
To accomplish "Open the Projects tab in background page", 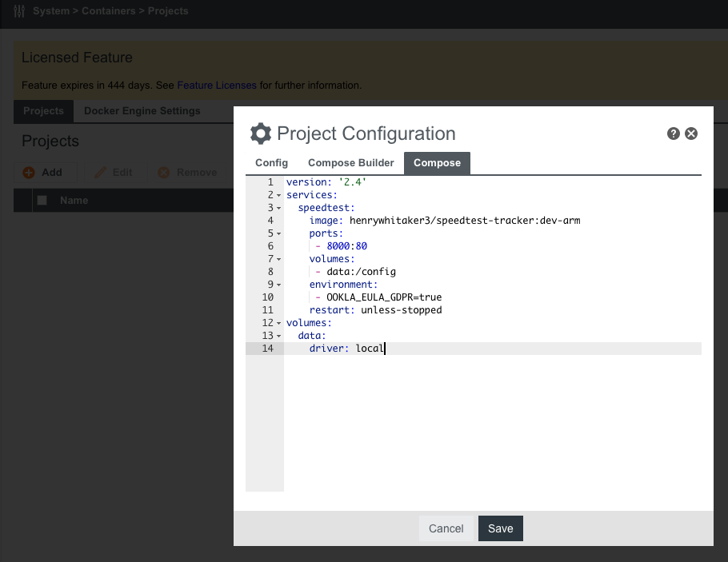I will 44,111.
